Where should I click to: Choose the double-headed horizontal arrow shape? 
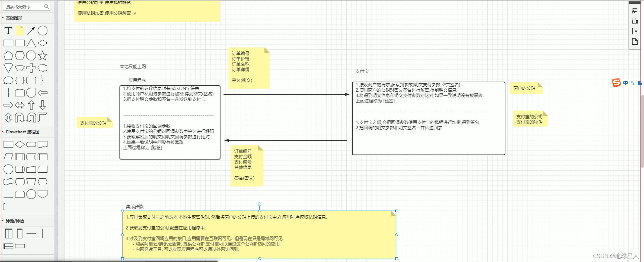point(20,105)
